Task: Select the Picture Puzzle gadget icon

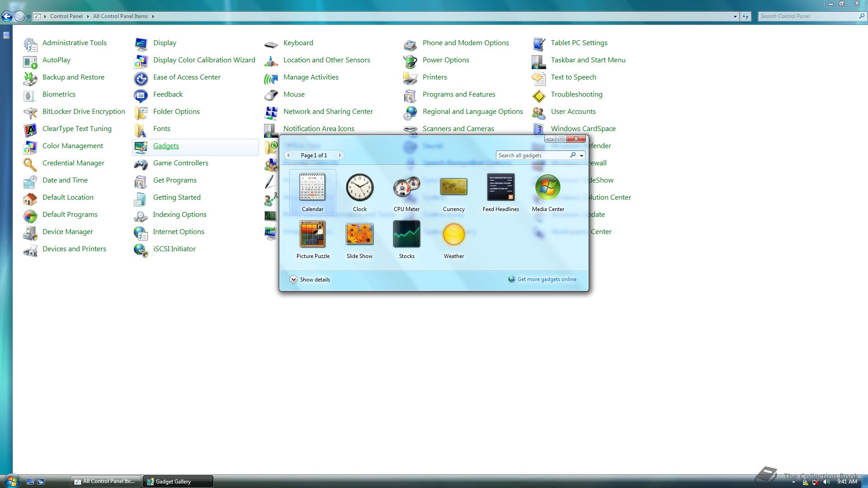Action: [312, 234]
